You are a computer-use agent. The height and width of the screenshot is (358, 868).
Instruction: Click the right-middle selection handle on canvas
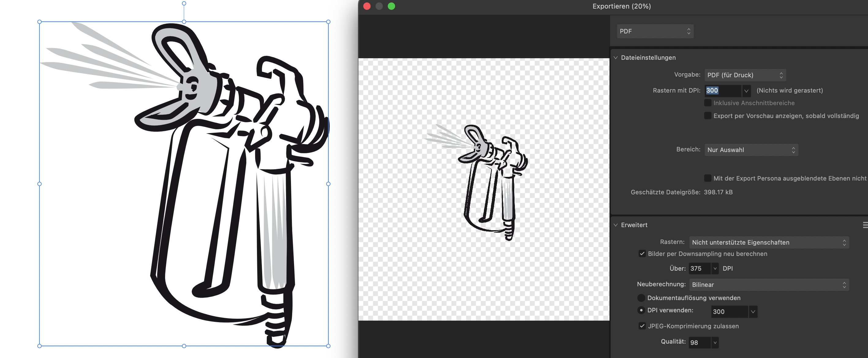328,184
